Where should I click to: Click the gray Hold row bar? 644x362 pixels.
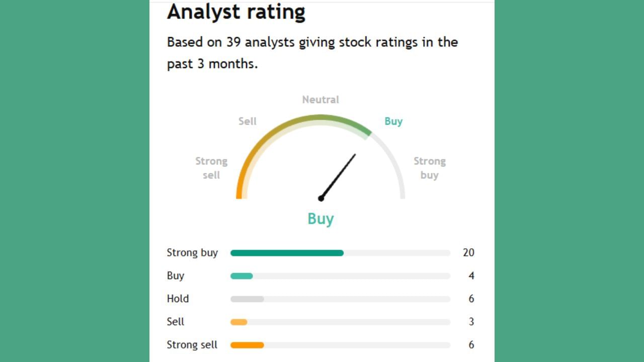247,299
